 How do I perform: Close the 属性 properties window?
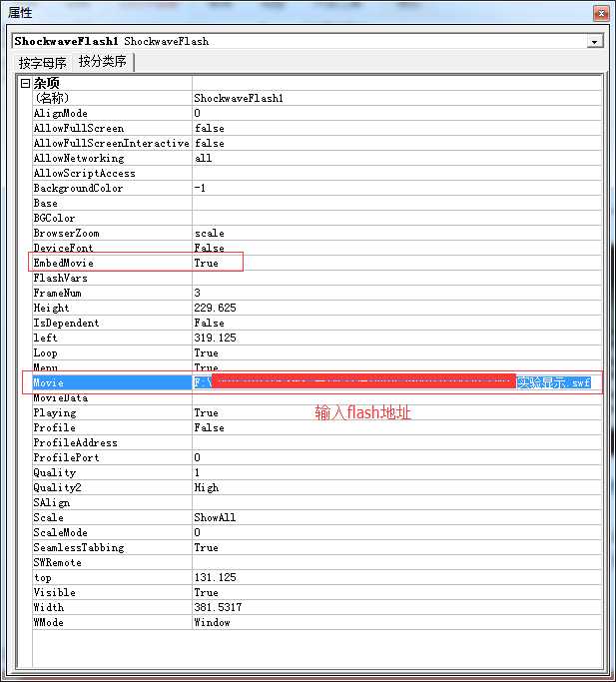click(x=601, y=14)
